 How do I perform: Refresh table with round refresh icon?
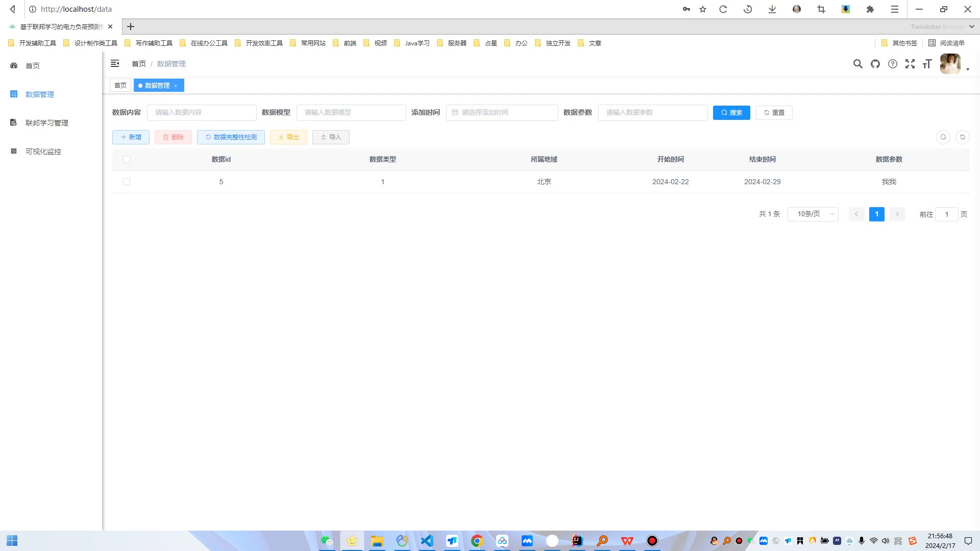(x=962, y=137)
